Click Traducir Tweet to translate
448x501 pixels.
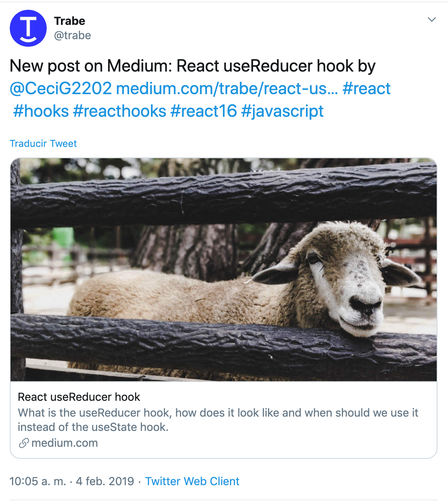[x=43, y=144]
